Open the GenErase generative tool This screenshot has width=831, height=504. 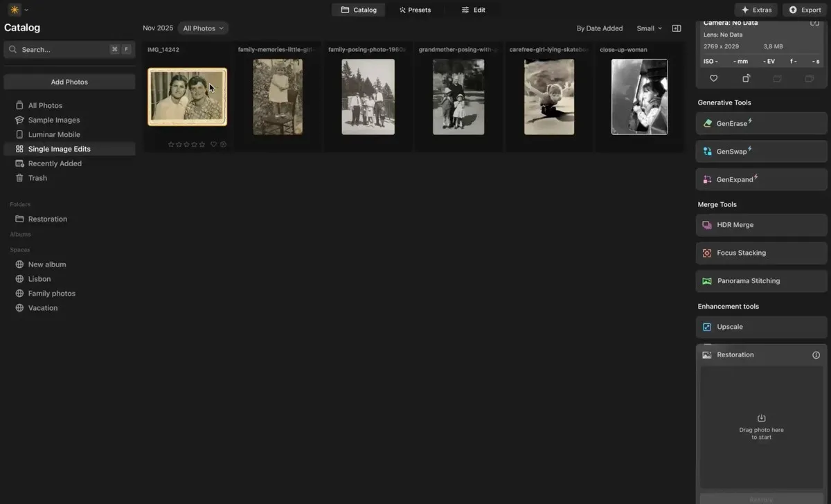[760, 123]
